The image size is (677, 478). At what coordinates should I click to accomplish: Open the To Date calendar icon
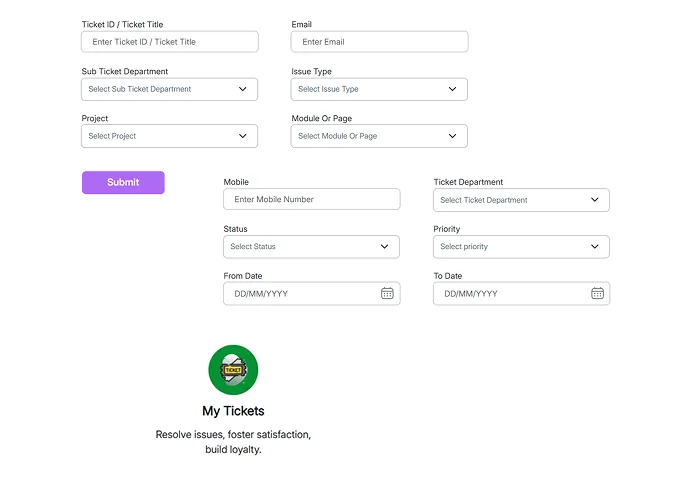[597, 293]
